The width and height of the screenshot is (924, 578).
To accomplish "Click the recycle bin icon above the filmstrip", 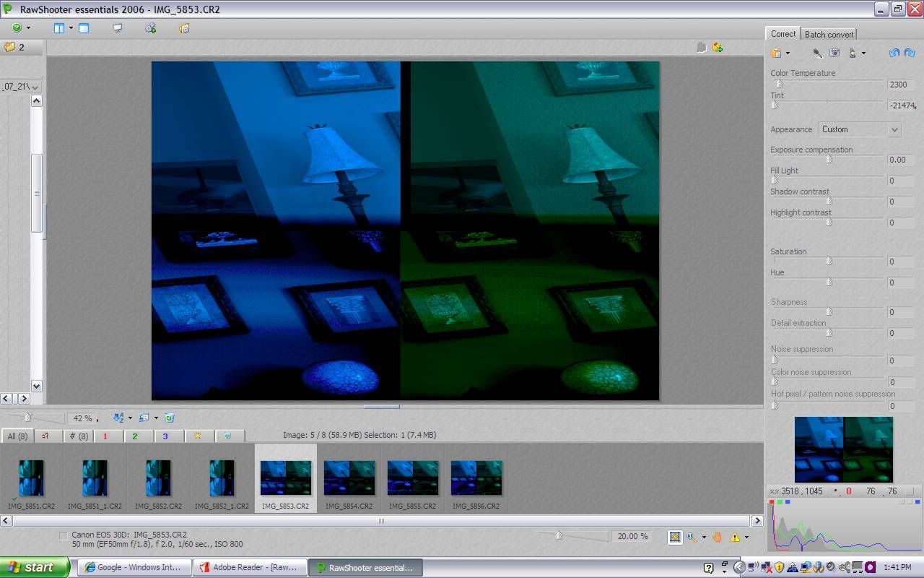I will (x=169, y=418).
